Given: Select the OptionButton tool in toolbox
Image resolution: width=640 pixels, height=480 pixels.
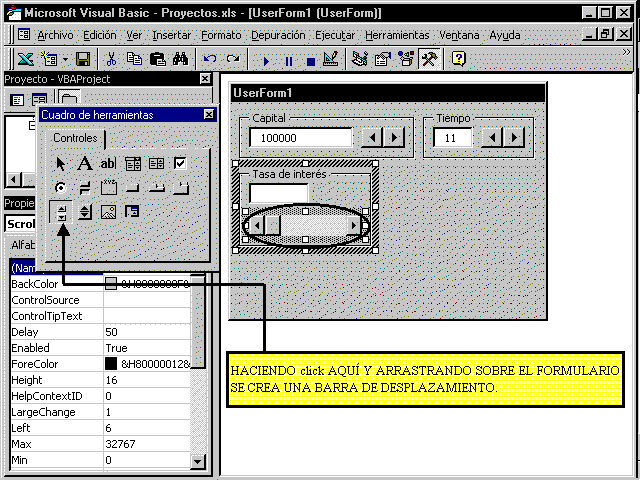Looking at the screenshot, I should click(60, 188).
